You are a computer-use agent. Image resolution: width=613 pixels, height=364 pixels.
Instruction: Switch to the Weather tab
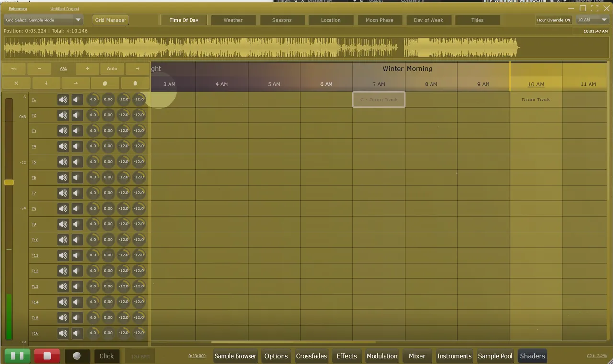coord(233,20)
